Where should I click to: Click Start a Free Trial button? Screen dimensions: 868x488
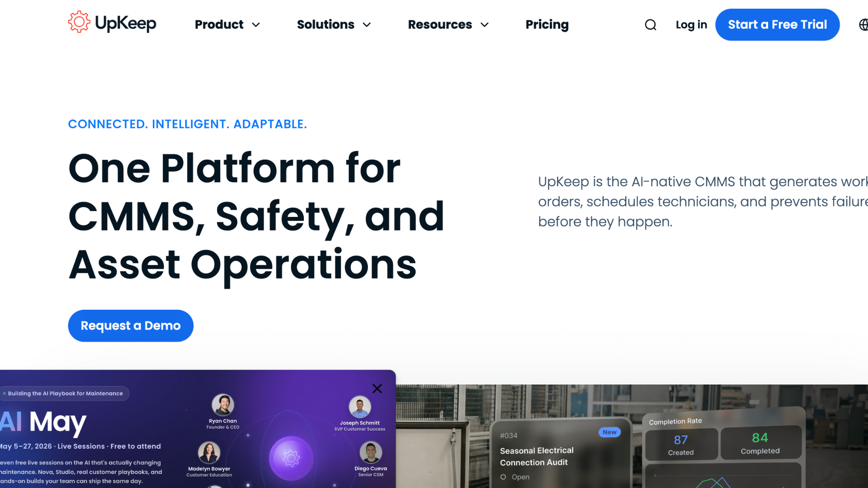(x=778, y=25)
